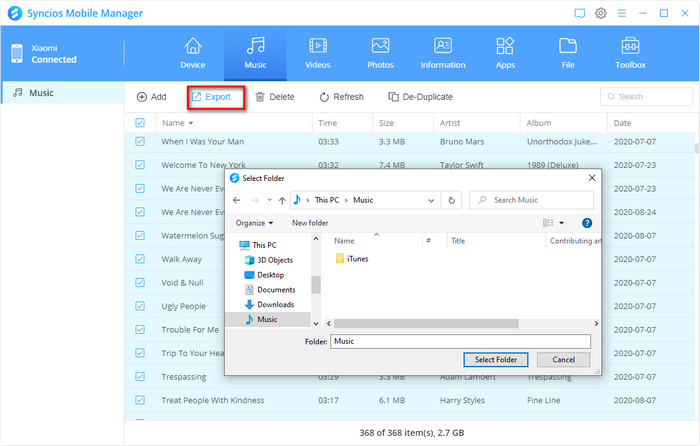This screenshot has height=446, width=700.
Task: Expand the address bar path dropdown
Action: pos(431,200)
